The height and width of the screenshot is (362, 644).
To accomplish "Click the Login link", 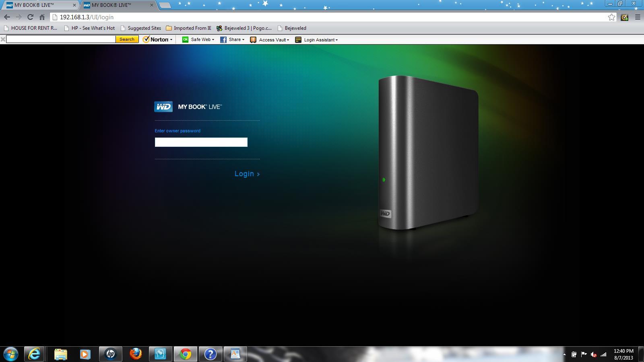I will 245,173.
